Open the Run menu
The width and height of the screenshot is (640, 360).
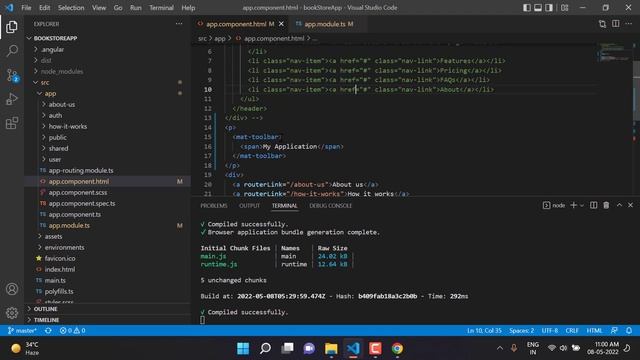(x=136, y=8)
